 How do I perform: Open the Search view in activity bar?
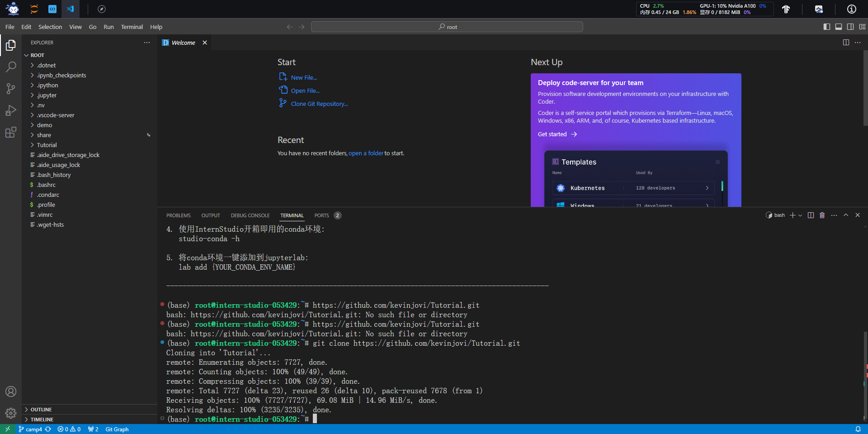(11, 67)
